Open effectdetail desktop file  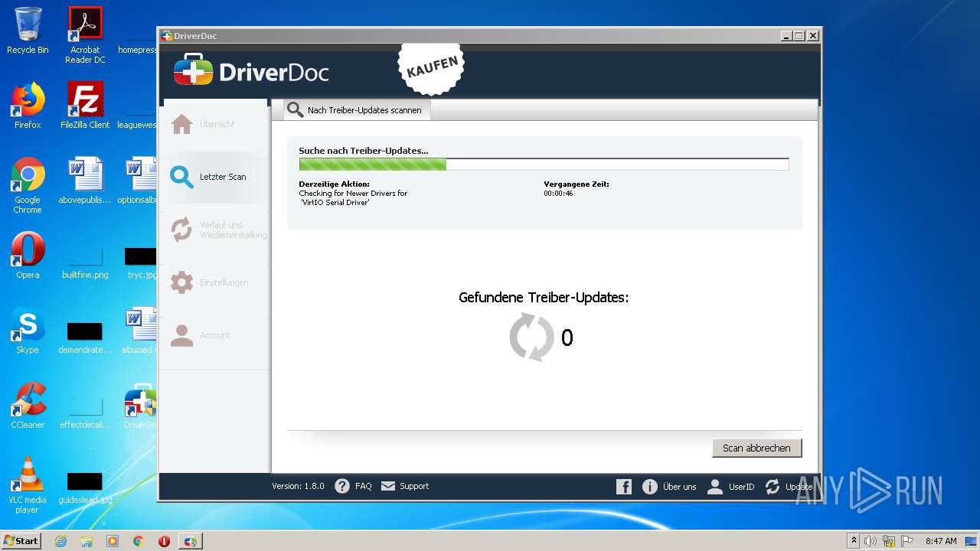(85, 412)
